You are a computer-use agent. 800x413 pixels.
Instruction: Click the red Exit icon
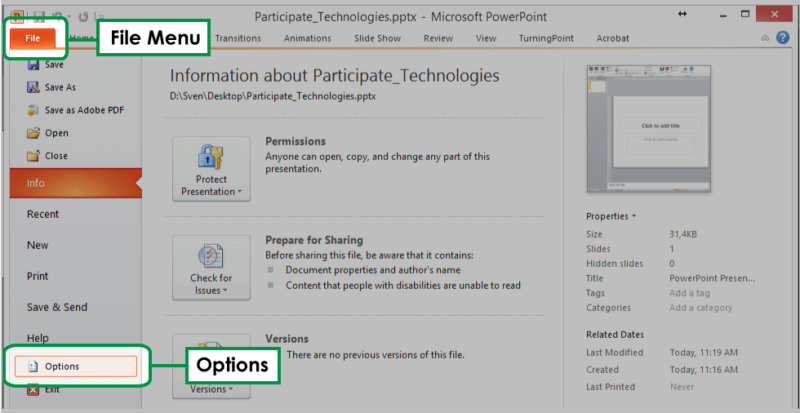pos(33,390)
